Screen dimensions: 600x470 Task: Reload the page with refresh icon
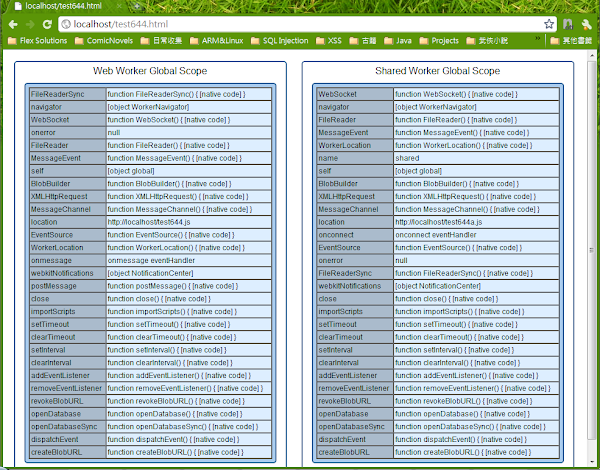(47, 24)
